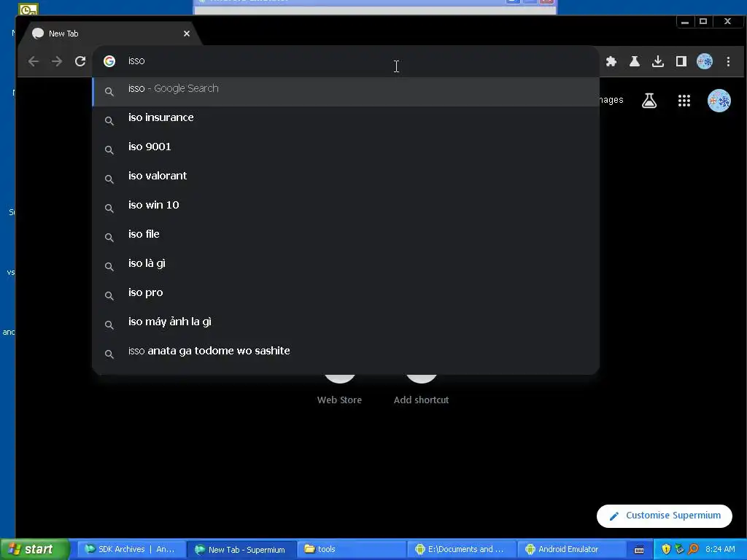The height and width of the screenshot is (560, 747).
Task: Click the Add shortcut tile
Action: tap(421, 389)
